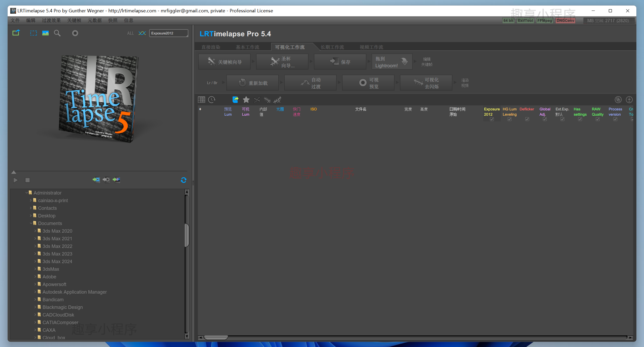Open the 元数据 menu

click(95, 21)
